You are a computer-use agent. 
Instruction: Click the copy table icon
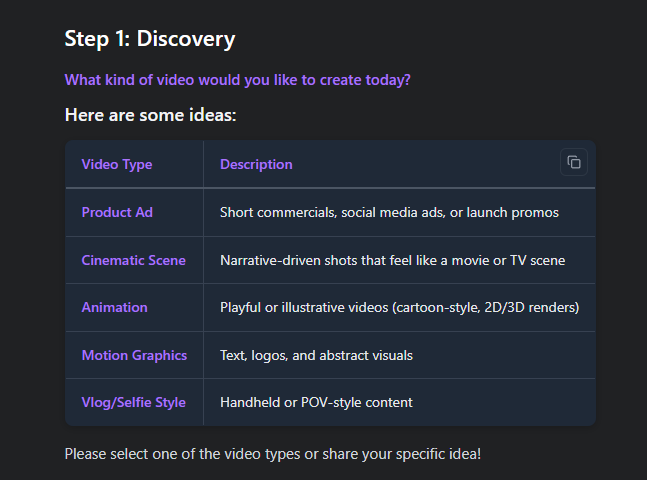573,162
